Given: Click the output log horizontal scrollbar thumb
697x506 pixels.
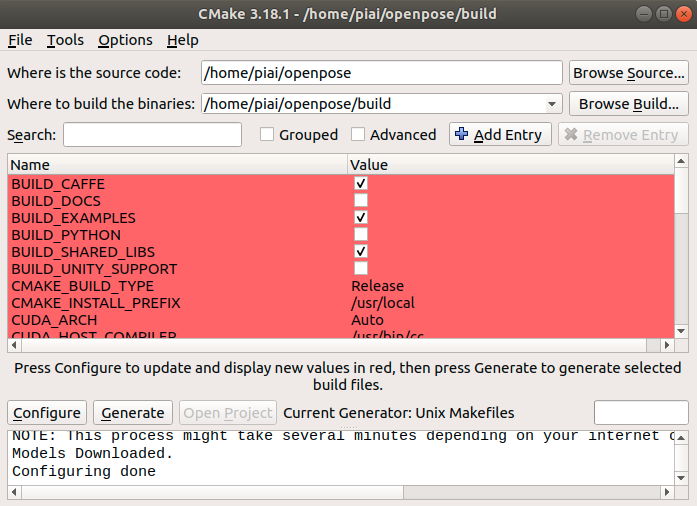Looking at the screenshot, I should click(x=212, y=492).
